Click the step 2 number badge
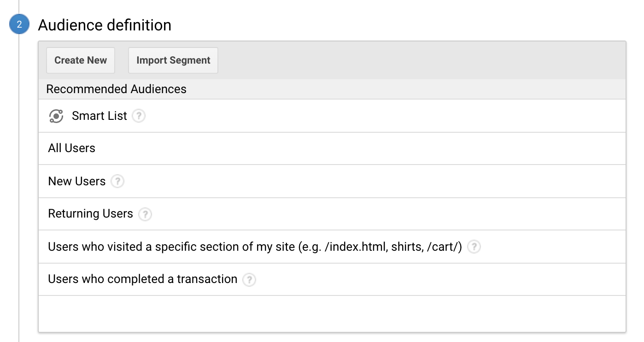This screenshot has height=342, width=644. pos(19,25)
